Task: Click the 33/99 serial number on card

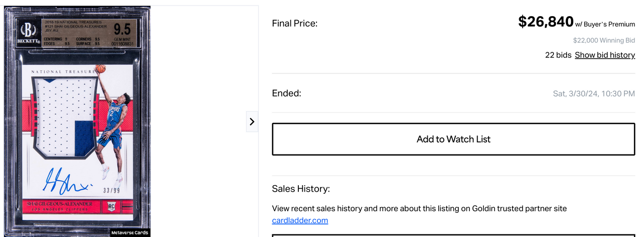Action: 111,191
